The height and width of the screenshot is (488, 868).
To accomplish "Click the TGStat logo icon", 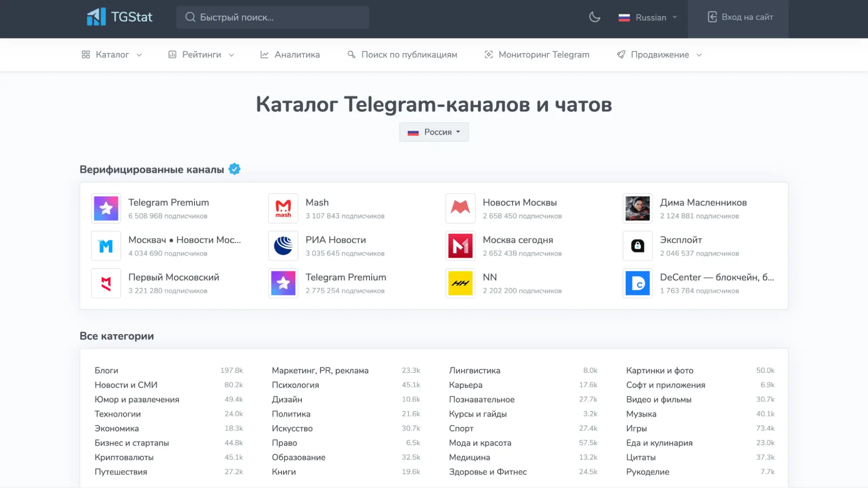I will click(x=96, y=17).
